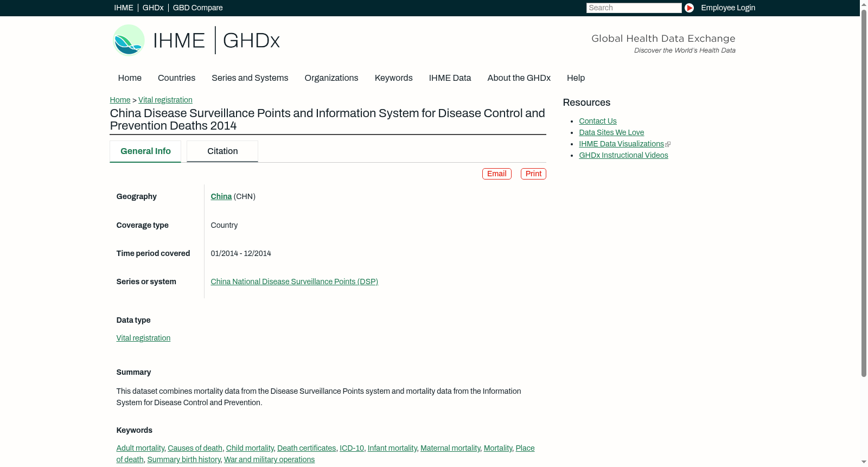This screenshot has width=868, height=467.
Task: Open the Help menu
Action: click(576, 78)
